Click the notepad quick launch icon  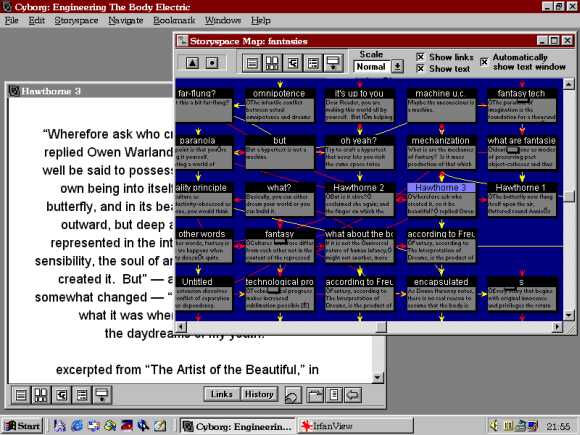click(x=160, y=426)
